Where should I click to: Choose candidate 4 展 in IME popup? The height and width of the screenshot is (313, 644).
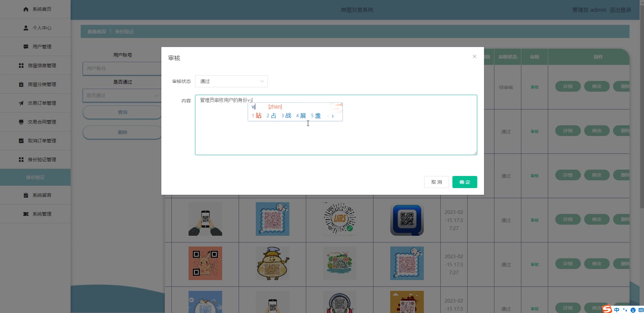click(301, 116)
